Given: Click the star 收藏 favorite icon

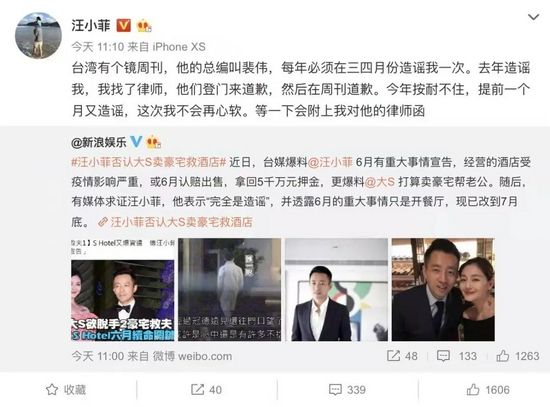Looking at the screenshot, I should [52, 389].
